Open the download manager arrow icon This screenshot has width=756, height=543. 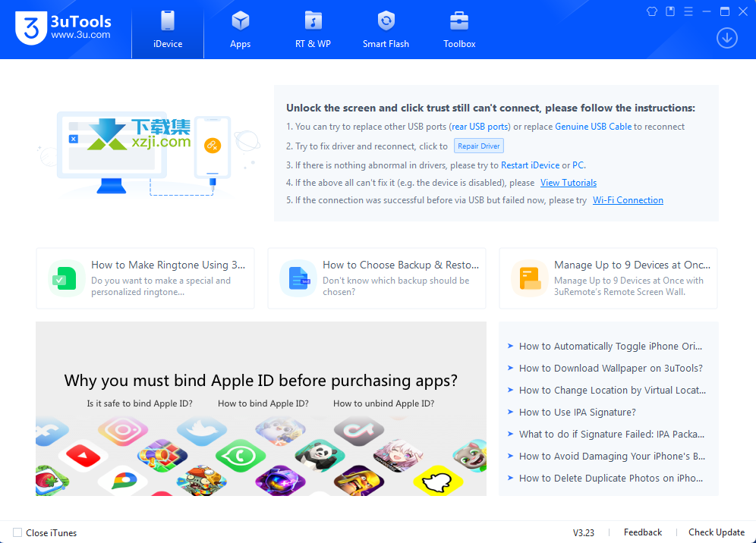[726, 37]
